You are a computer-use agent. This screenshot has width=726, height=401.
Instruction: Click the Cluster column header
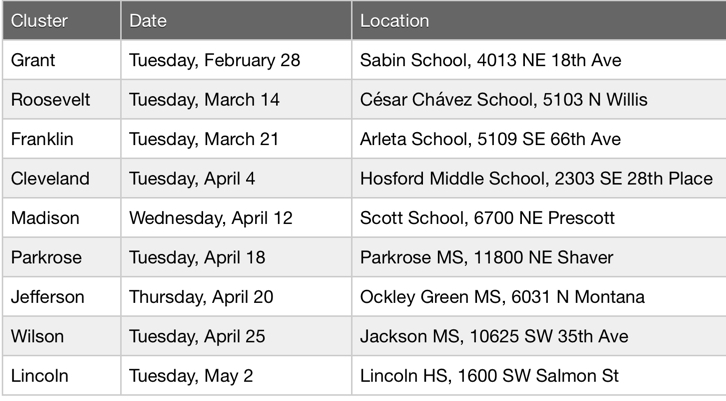click(x=62, y=20)
